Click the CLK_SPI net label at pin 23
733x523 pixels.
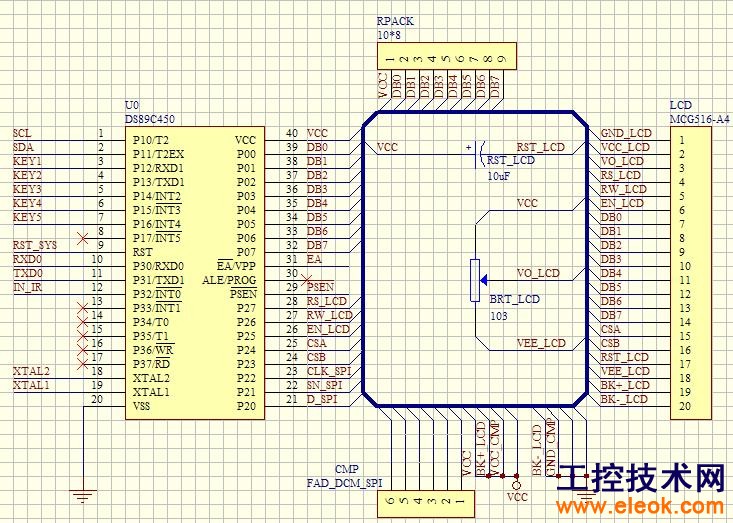point(329,372)
